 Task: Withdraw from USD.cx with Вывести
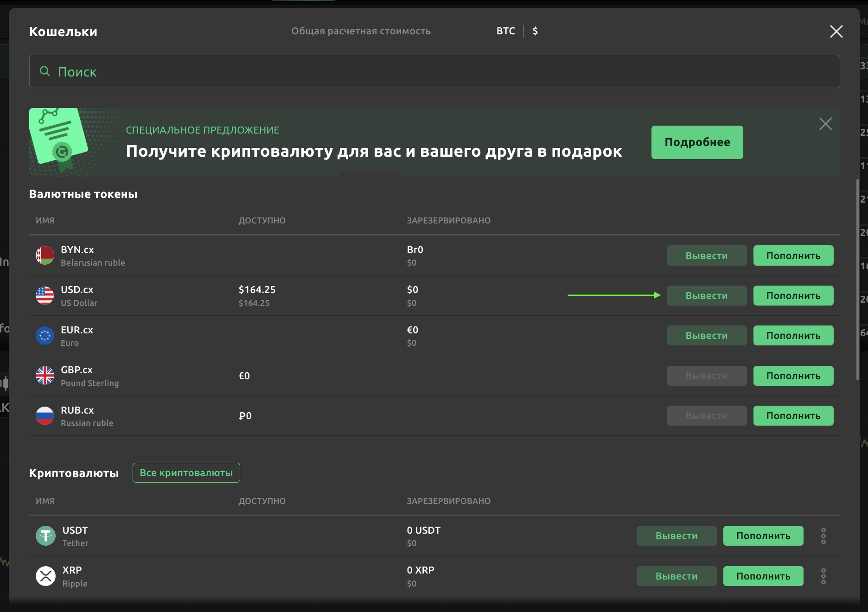[x=706, y=296]
